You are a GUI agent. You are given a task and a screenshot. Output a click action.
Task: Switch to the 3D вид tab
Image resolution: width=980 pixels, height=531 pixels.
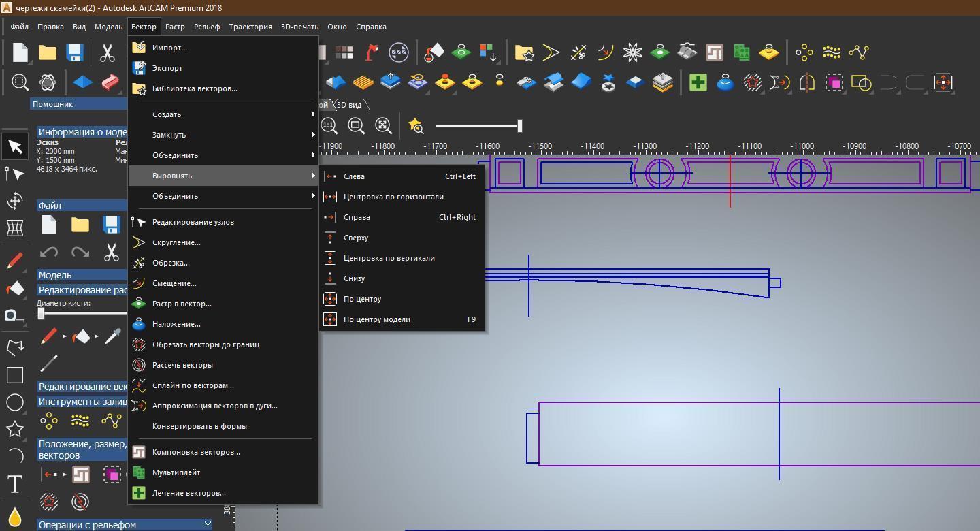point(350,105)
